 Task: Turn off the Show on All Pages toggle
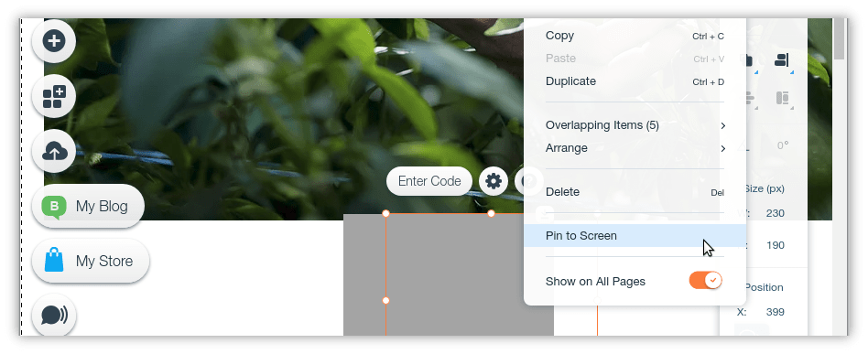[706, 281]
